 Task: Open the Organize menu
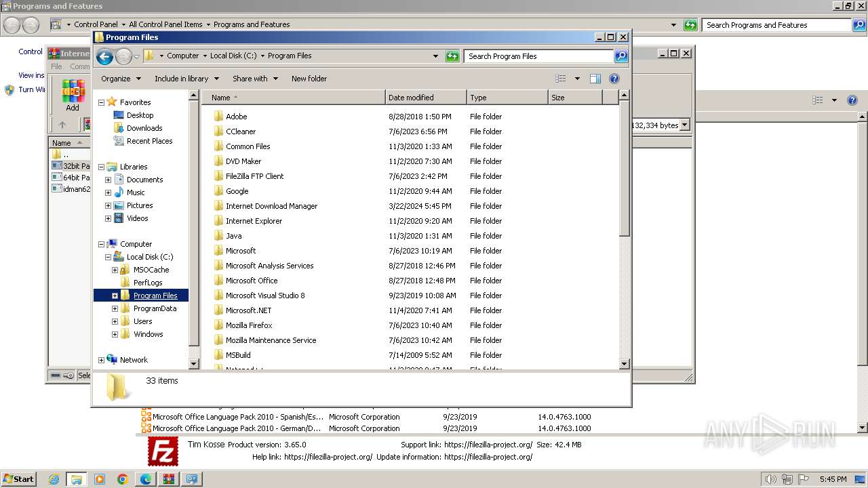(x=121, y=79)
